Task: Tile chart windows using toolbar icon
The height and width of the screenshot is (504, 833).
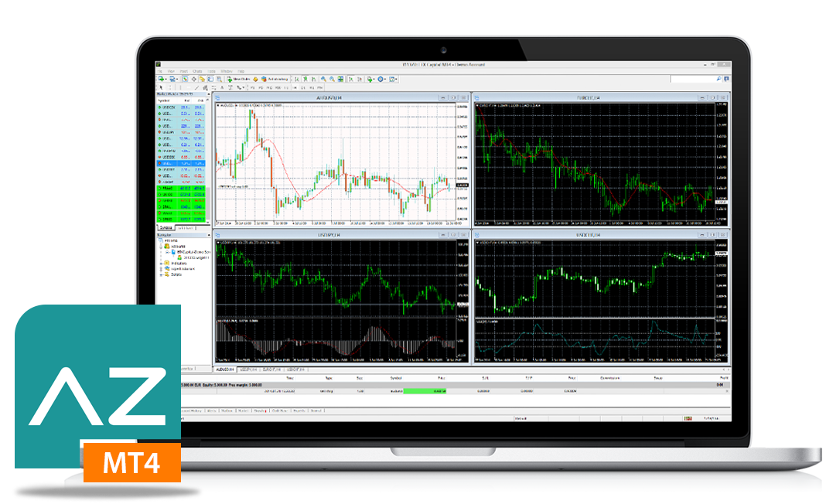Action: (x=340, y=79)
